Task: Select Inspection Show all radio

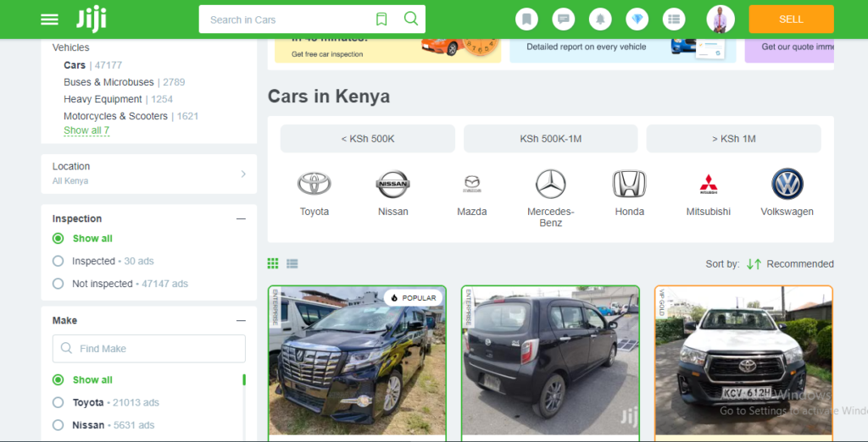Action: tap(58, 239)
